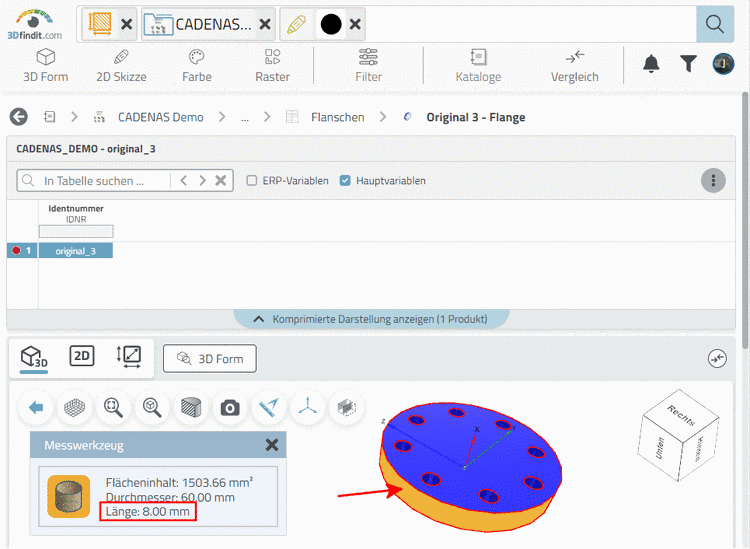Go to next table search result
Screen dimensions: 750x549
202,181
